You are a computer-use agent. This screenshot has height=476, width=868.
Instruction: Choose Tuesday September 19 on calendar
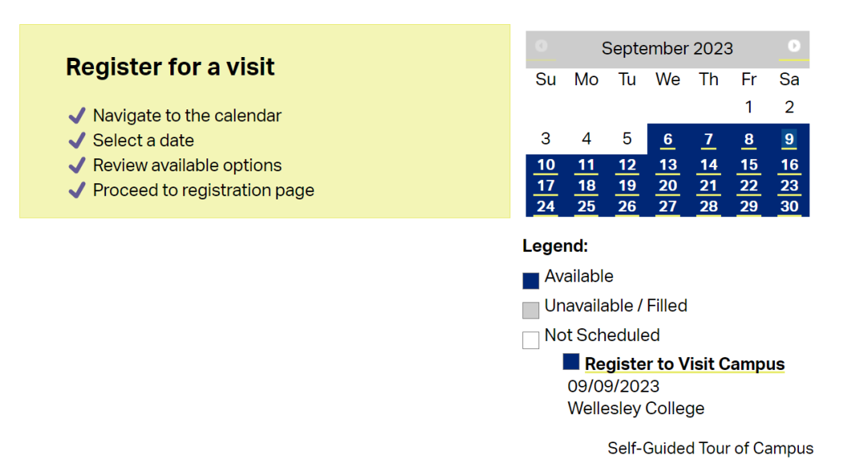coord(627,186)
